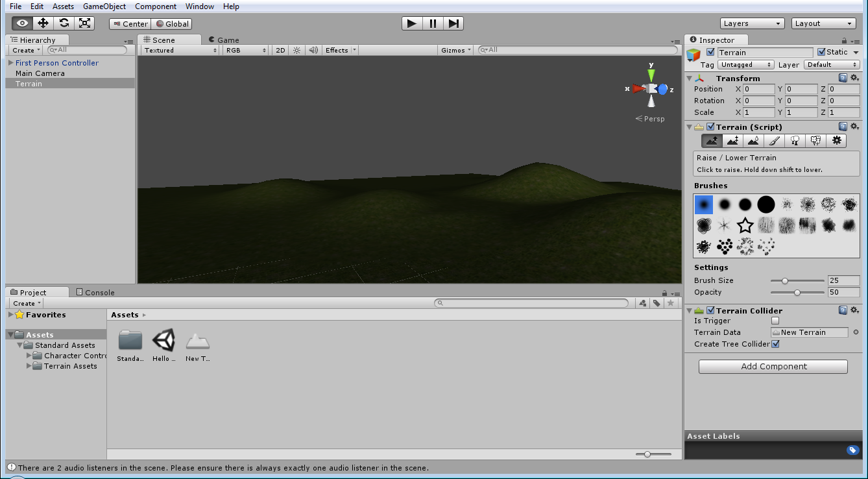
Task: Toggle the Static checkbox
Action: click(821, 52)
